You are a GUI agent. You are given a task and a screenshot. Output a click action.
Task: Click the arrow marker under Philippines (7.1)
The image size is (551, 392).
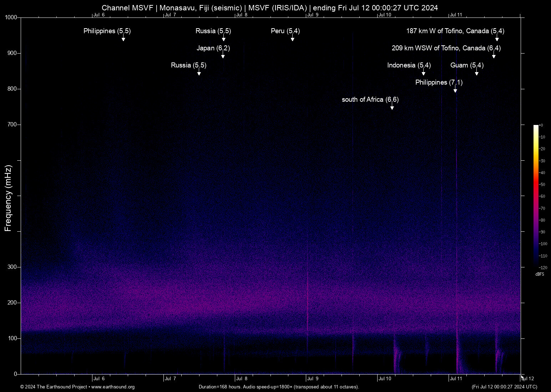455,90
